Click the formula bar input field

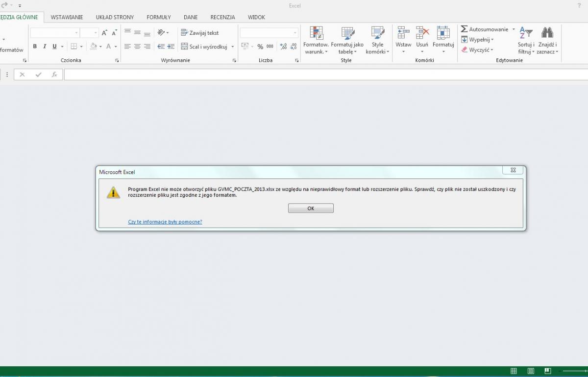pyautogui.click(x=326, y=74)
